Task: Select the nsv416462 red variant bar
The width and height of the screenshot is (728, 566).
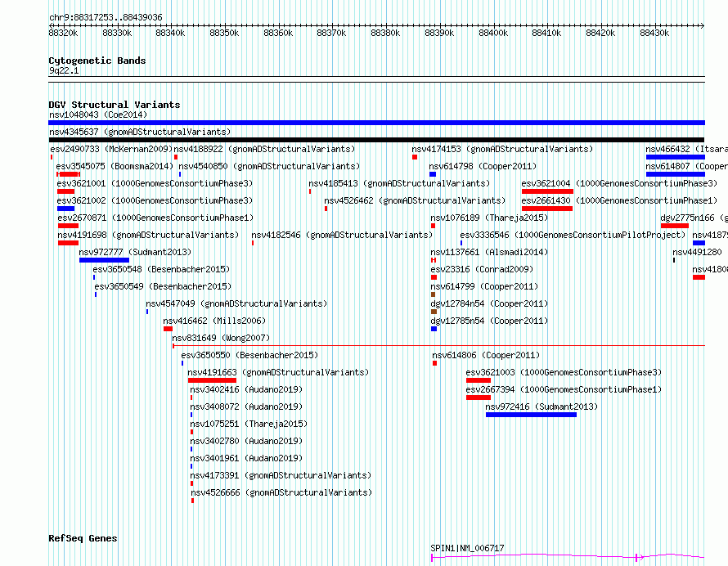Action: (x=168, y=329)
